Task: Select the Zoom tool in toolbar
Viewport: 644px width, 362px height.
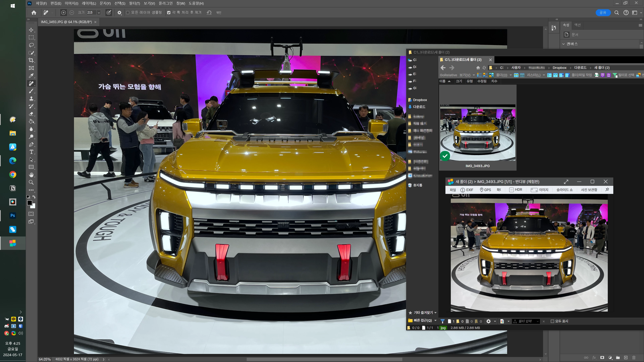Action: tap(31, 182)
